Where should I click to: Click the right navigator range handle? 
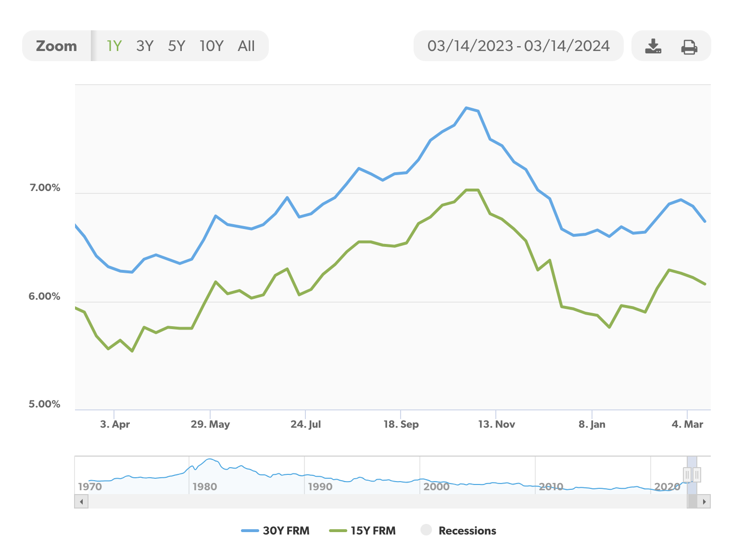(696, 475)
